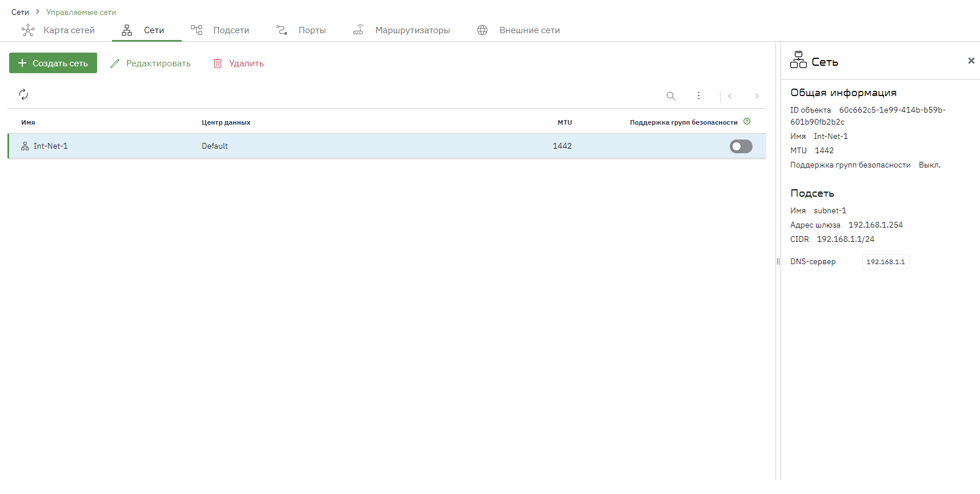Close the Сеть details panel
980x494 pixels.
point(971,61)
